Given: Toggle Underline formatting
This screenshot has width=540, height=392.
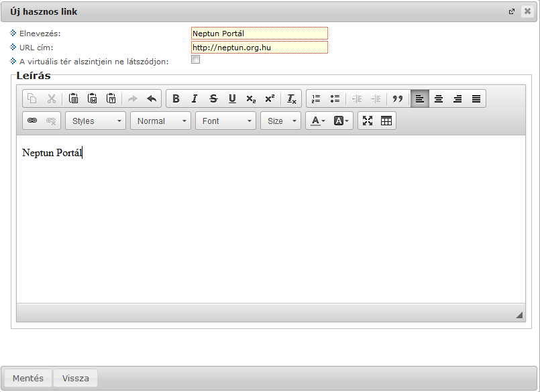Looking at the screenshot, I should click(233, 99).
